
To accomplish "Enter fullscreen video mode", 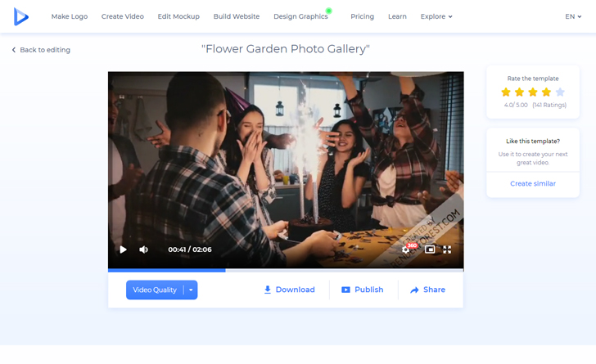I will [x=447, y=249].
